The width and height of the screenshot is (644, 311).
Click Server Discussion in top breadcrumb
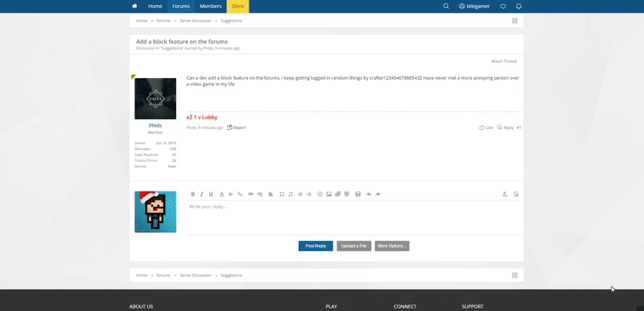[196, 20]
